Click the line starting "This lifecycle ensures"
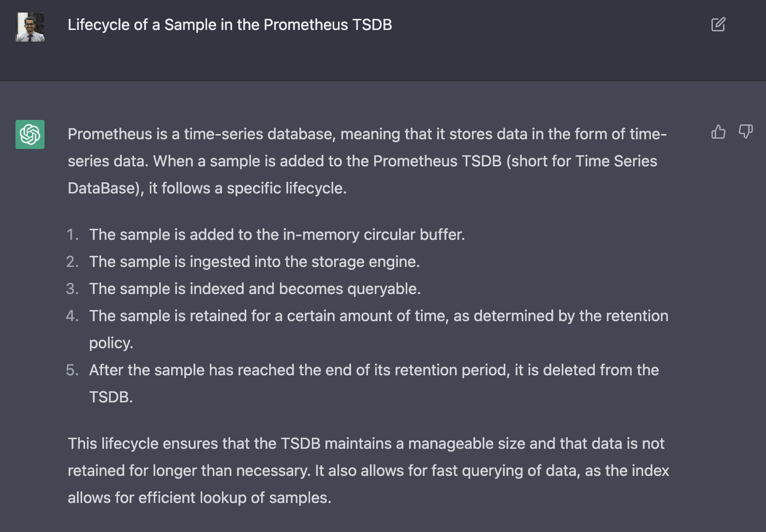Screen dimensions: 766x532 (366, 443)
